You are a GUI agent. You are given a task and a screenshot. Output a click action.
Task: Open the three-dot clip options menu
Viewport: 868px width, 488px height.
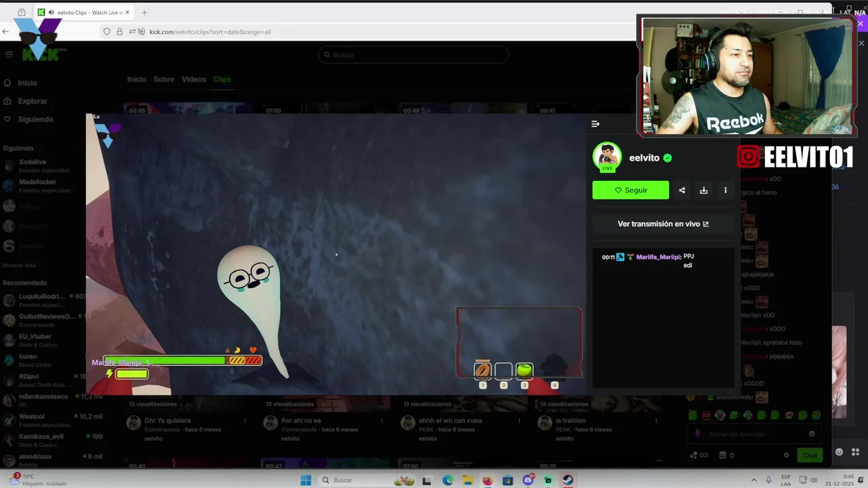[x=726, y=190]
